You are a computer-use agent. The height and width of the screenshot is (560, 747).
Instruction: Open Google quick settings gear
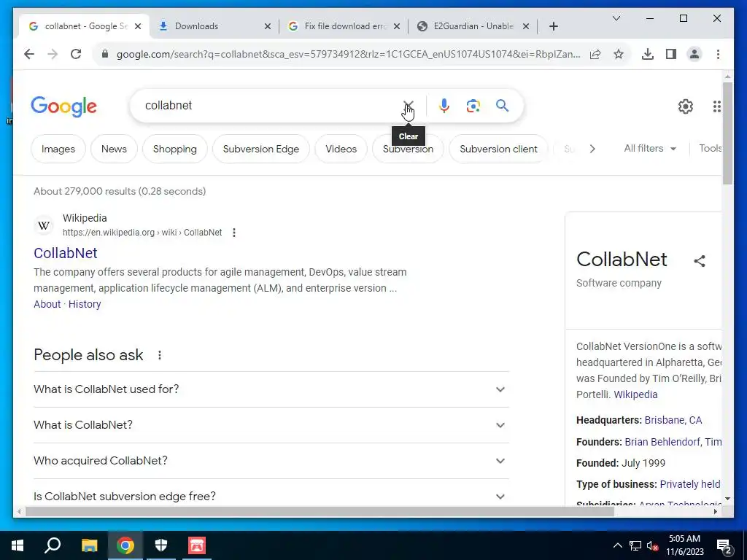pos(685,106)
